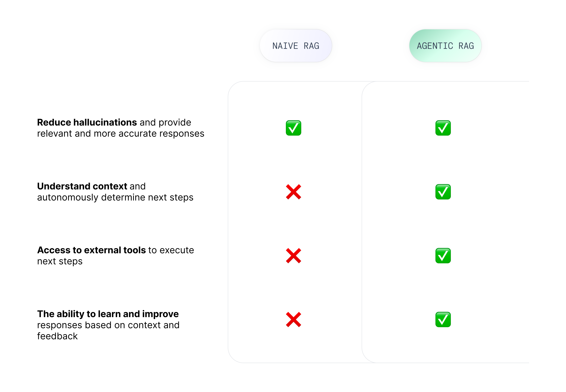Screen dimensions: 566x392
Task: Click "relevant and more accurate responses" line
Action: [120, 134]
